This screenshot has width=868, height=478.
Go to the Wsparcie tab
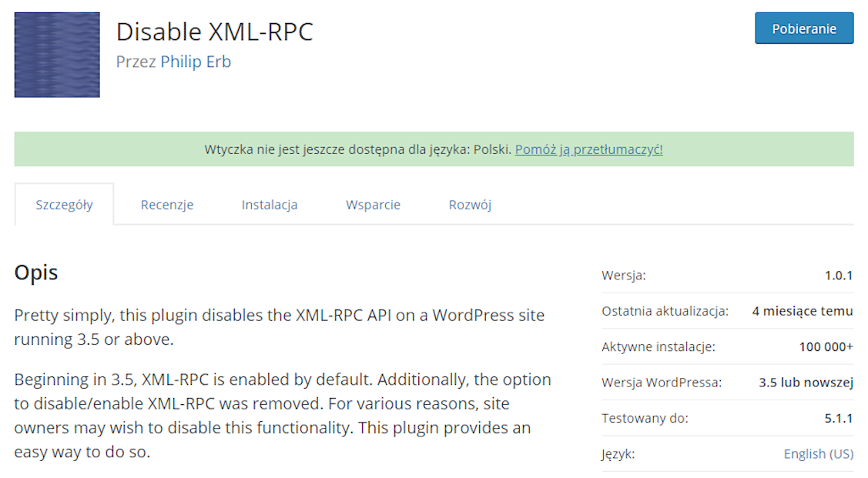click(x=373, y=205)
